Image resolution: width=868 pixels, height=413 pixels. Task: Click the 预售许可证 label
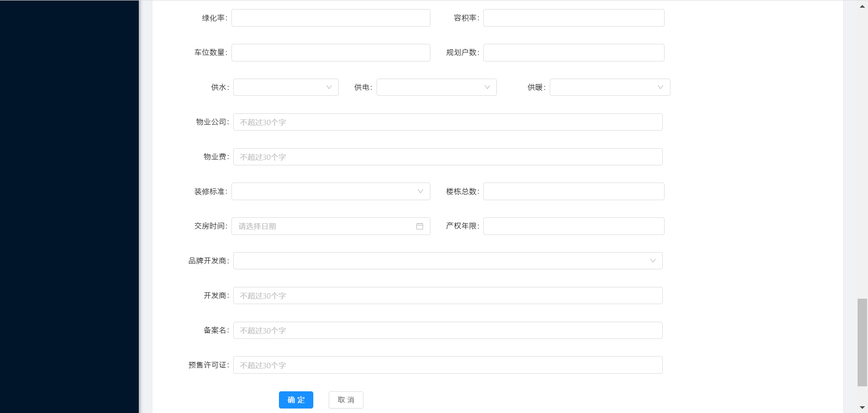click(x=208, y=365)
